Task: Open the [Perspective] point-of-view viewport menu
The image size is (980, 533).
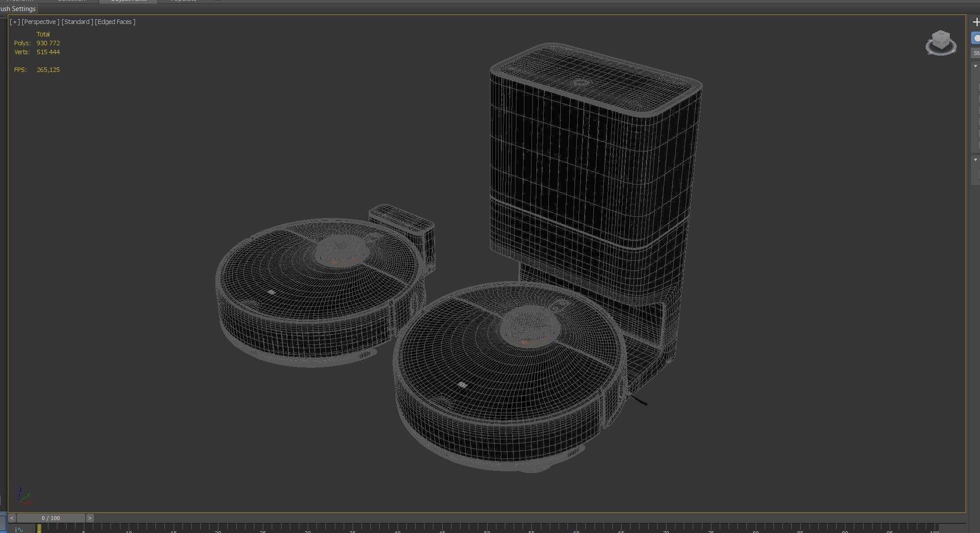Action: click(40, 22)
